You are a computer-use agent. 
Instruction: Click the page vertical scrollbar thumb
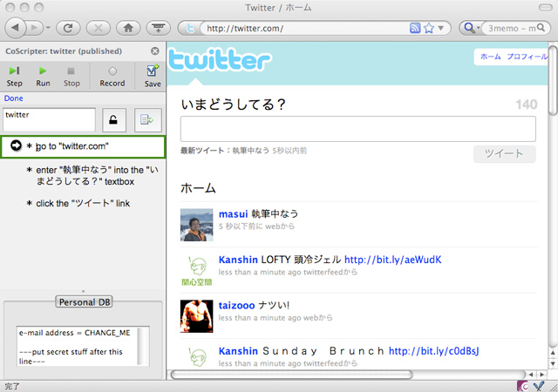(x=553, y=80)
